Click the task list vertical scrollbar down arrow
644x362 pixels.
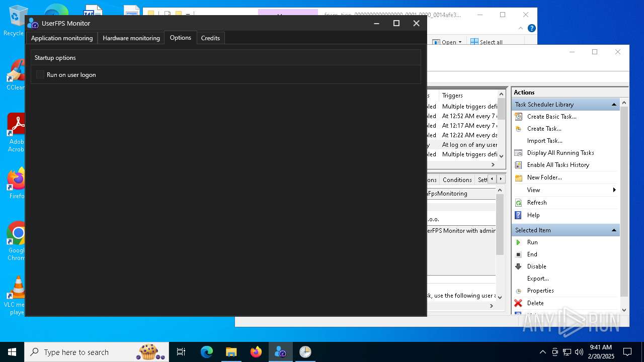point(501,156)
